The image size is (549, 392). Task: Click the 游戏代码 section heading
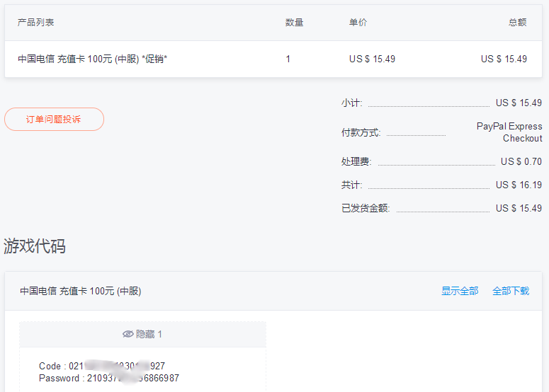35,246
